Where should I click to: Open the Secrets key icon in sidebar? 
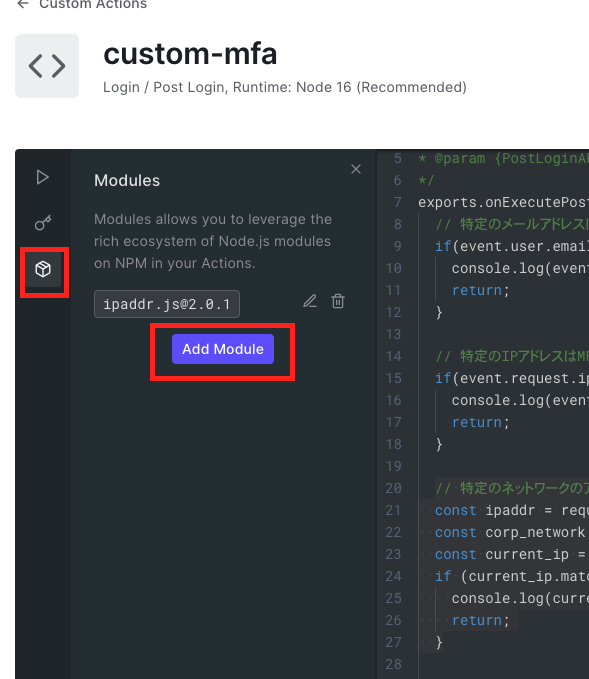[43, 223]
